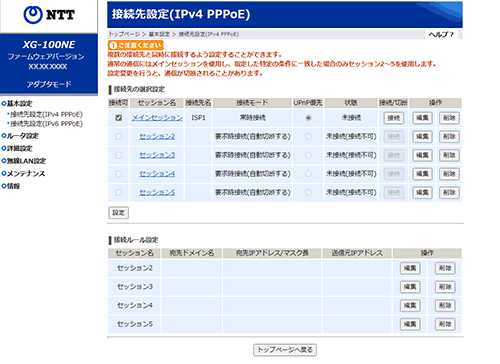Delete セッション5 connection rule
This screenshot has height=364, width=500.
coord(445,324)
